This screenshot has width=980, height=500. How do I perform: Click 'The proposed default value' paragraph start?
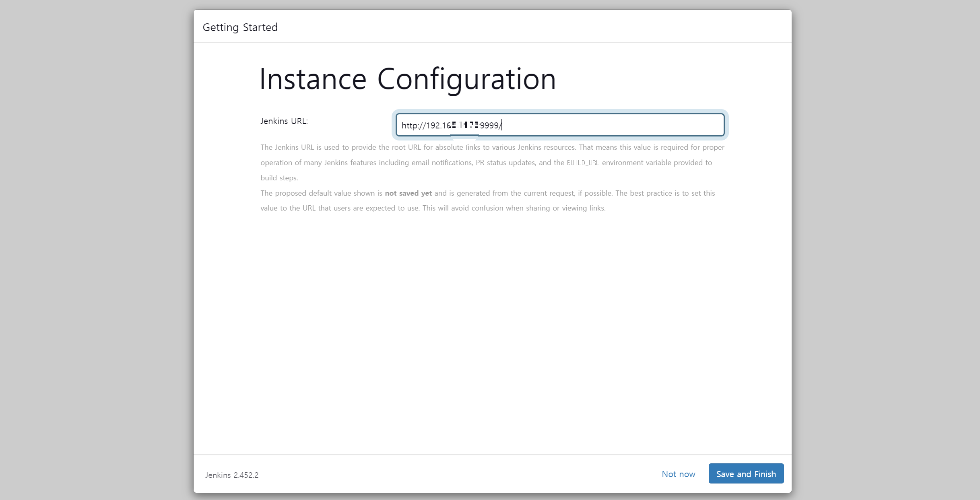[306, 193]
